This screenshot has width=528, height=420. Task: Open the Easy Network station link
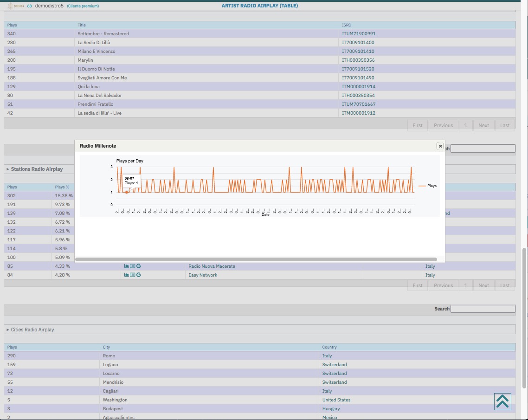203,275
